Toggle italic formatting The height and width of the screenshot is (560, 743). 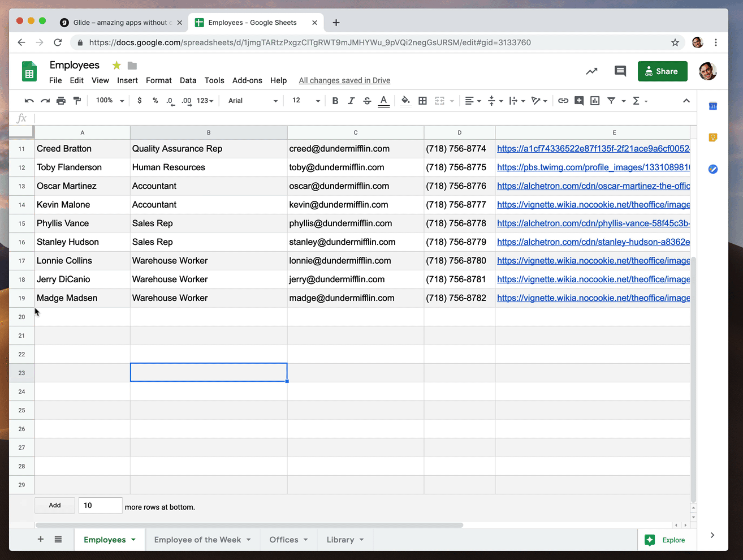tap(351, 101)
